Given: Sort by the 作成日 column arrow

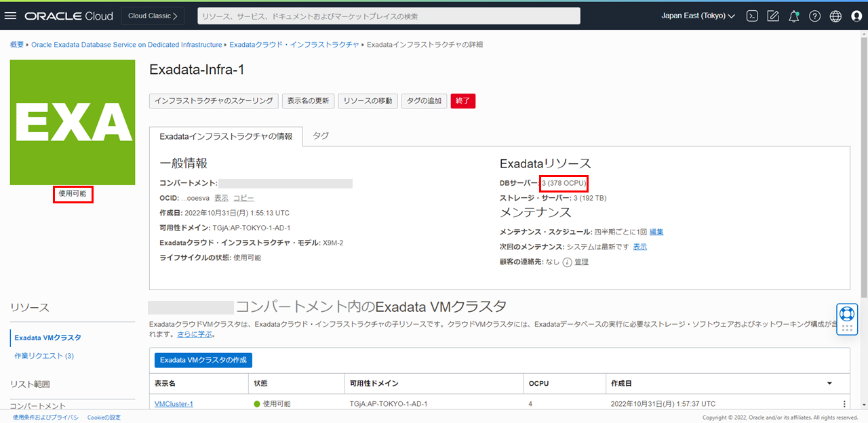Looking at the screenshot, I should pyautogui.click(x=829, y=384).
